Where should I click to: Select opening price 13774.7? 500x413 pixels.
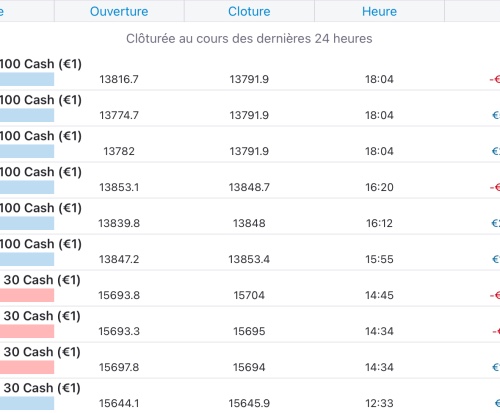(x=119, y=115)
